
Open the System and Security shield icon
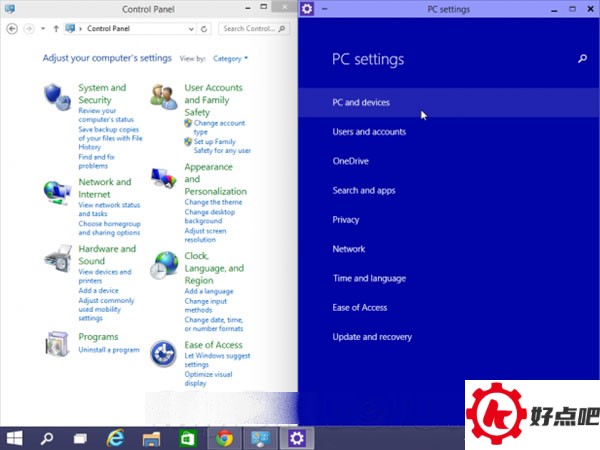point(57,96)
